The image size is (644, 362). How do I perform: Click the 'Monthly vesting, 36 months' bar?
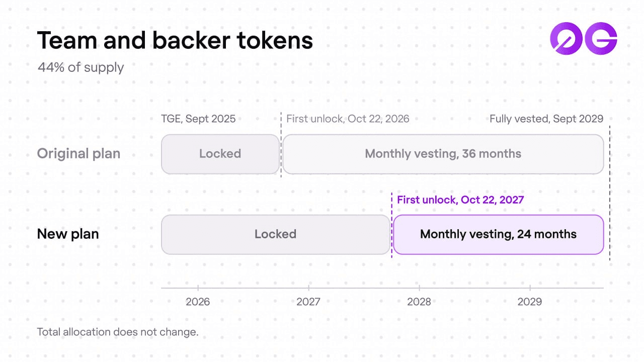[443, 154]
